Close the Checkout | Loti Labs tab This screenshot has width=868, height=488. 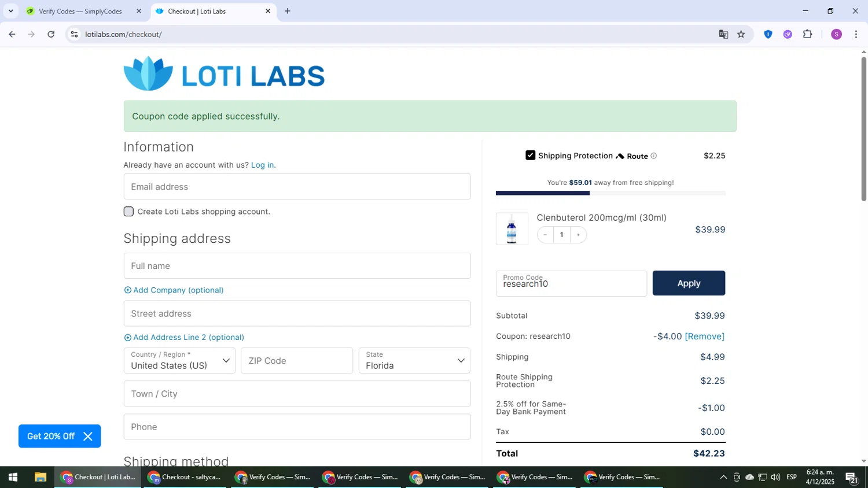268,11
